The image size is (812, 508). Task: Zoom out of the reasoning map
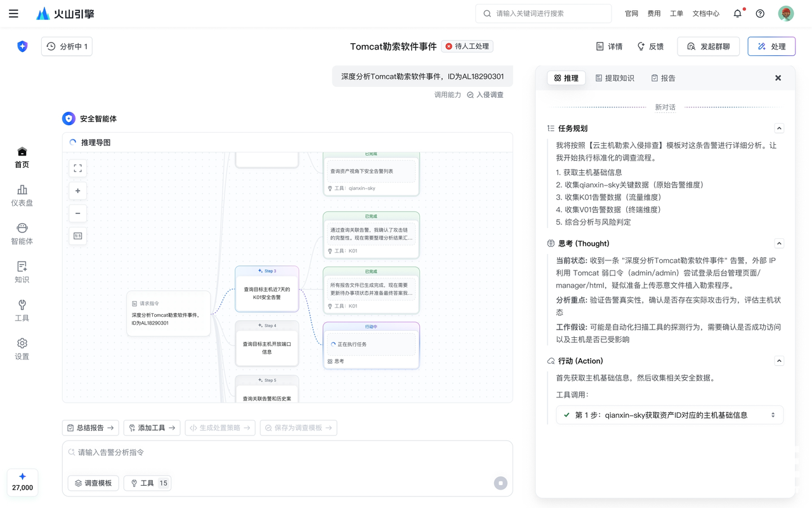point(77,213)
